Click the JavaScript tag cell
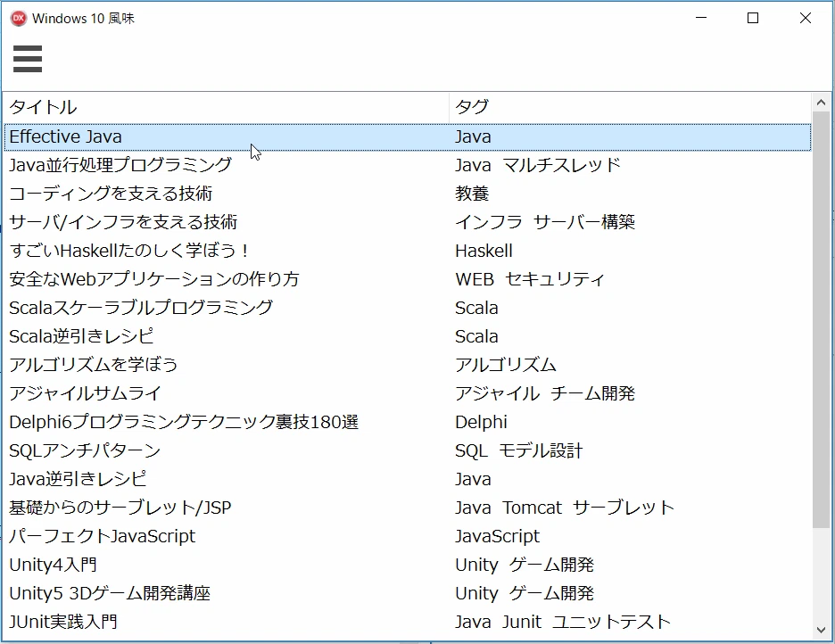The width and height of the screenshot is (835, 644). tap(498, 536)
